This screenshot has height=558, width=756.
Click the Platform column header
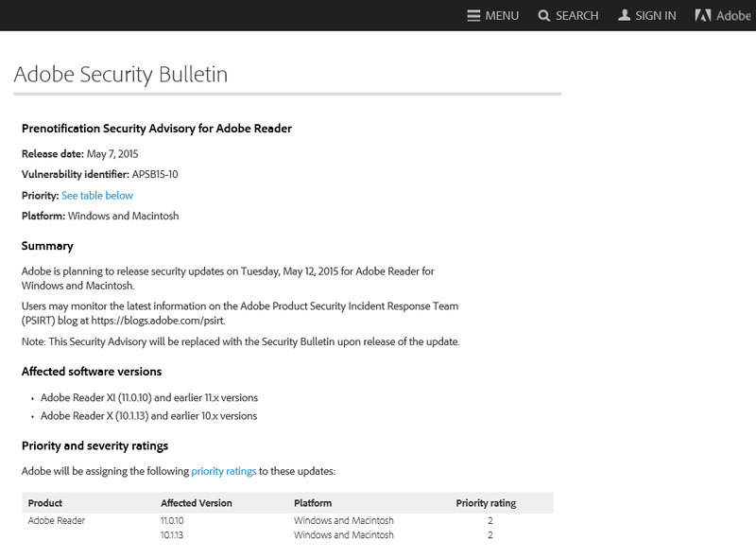[x=313, y=503]
